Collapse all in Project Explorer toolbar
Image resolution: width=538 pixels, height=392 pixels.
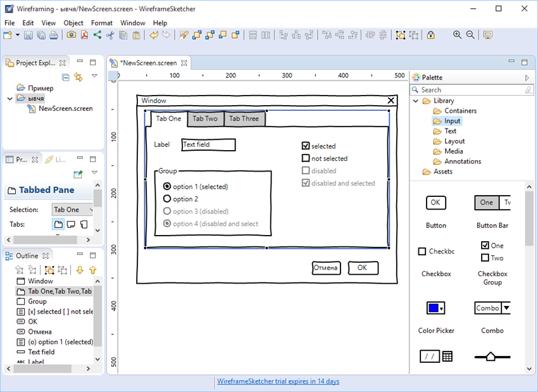pyautogui.click(x=65, y=77)
